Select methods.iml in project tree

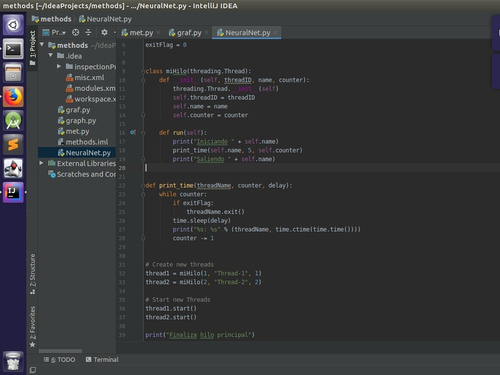coord(83,142)
